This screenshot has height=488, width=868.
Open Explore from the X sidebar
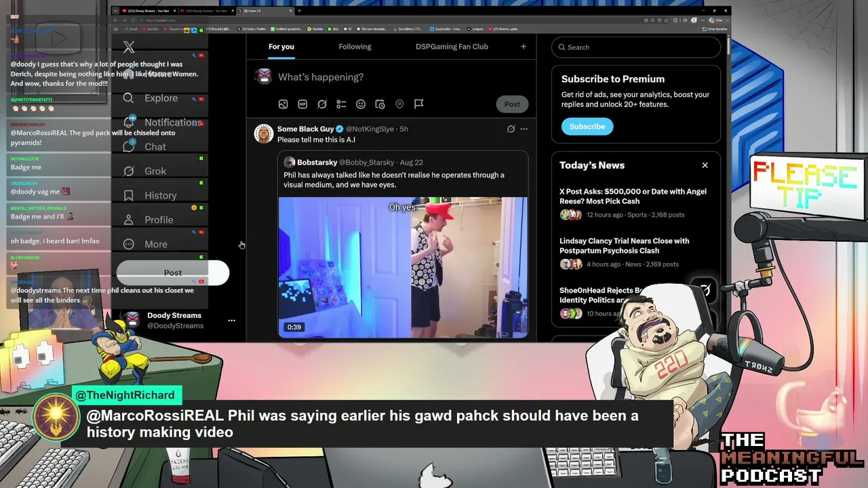(151, 98)
